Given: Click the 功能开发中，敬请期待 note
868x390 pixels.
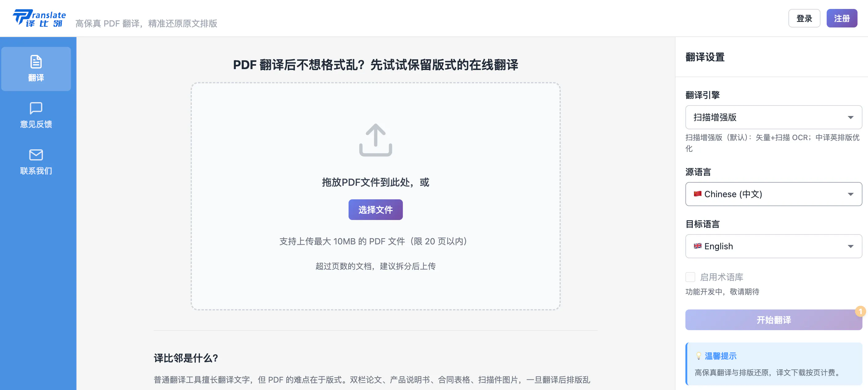Looking at the screenshot, I should pyautogui.click(x=722, y=292).
